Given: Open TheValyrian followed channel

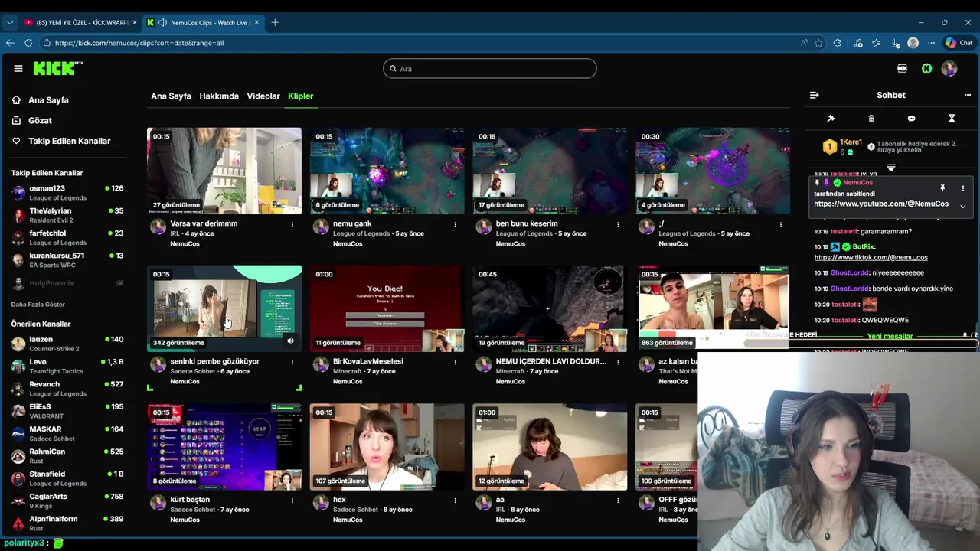Looking at the screenshot, I should tap(67, 215).
